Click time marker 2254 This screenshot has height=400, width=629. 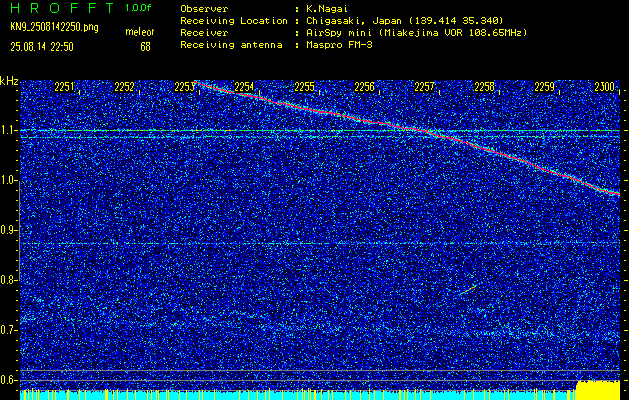(x=244, y=87)
